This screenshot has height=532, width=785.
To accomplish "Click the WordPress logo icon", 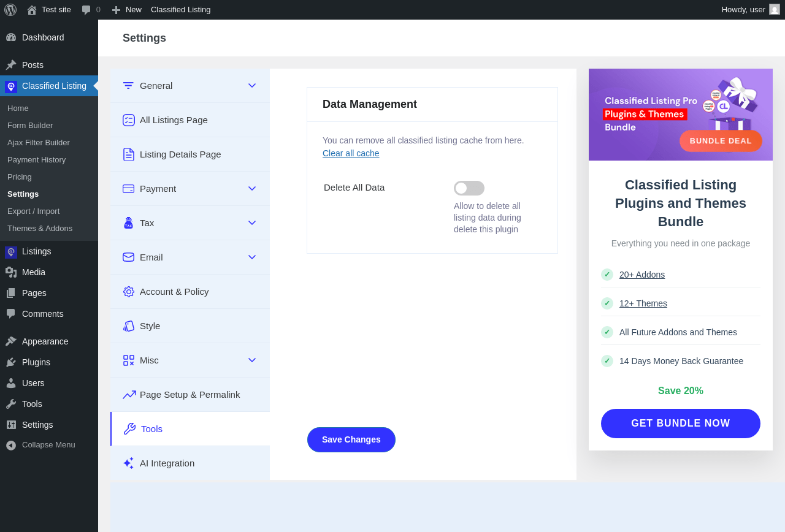I will pyautogui.click(x=10, y=10).
